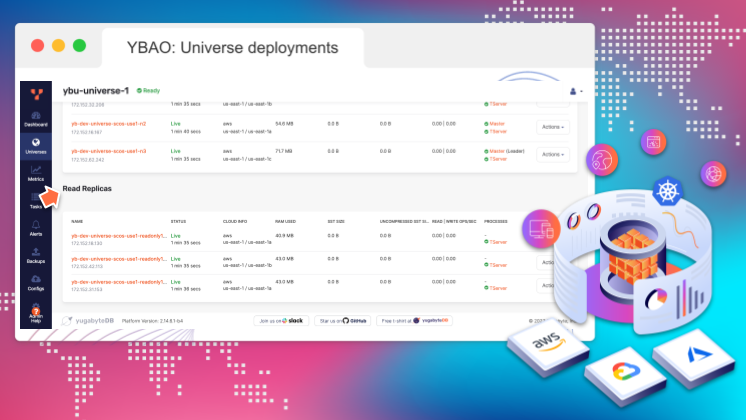Open Actions dropdown for node n3
This screenshot has height=420, width=746.
tap(553, 155)
